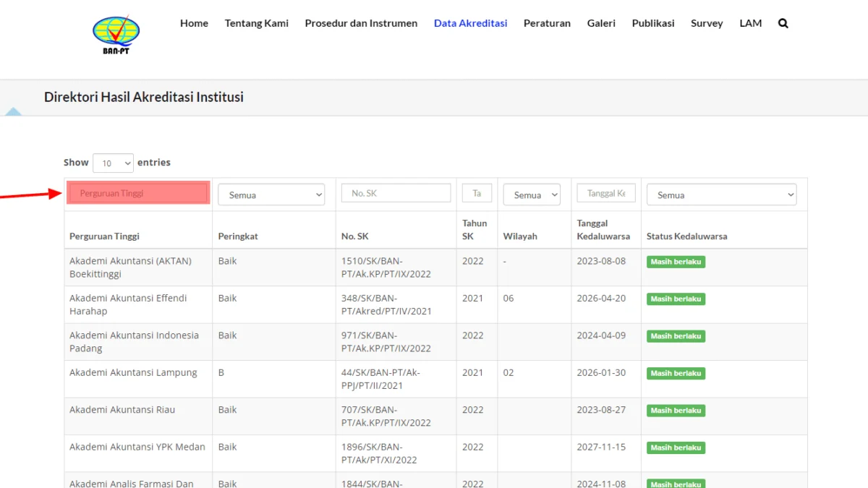Sort by Wilayah column header
Image resolution: width=868 pixels, height=488 pixels.
coord(520,236)
